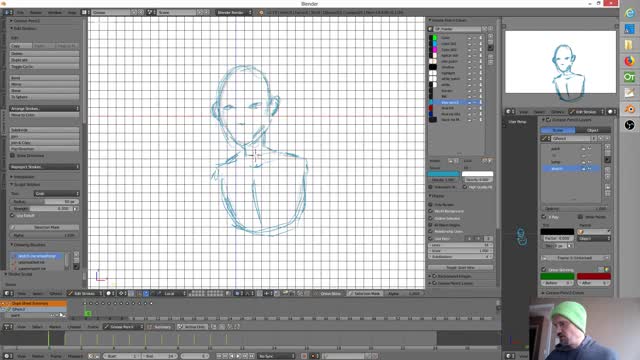The height and width of the screenshot is (360, 640).
Task: Click the red record auto-keyframe button in timeline
Action: tap(304, 356)
